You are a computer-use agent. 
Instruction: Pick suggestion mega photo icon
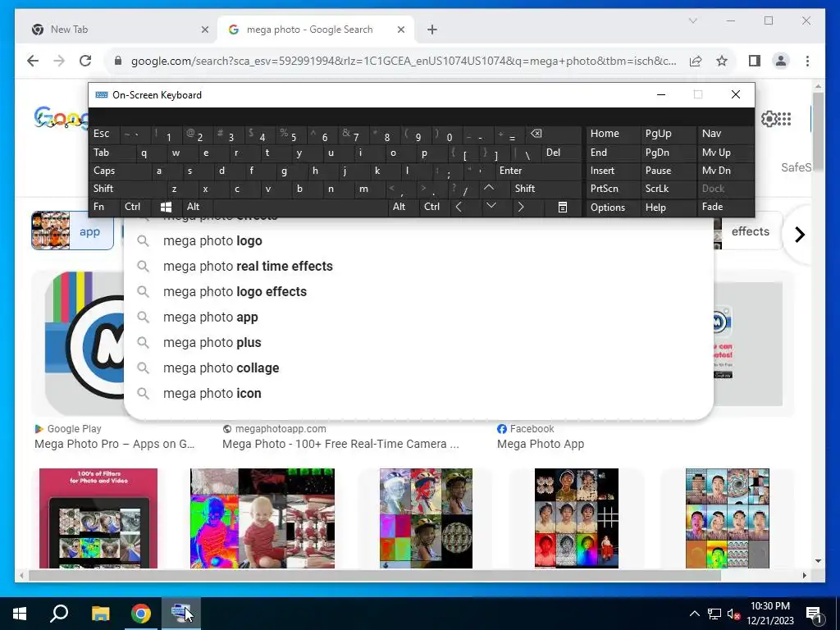coord(418,393)
